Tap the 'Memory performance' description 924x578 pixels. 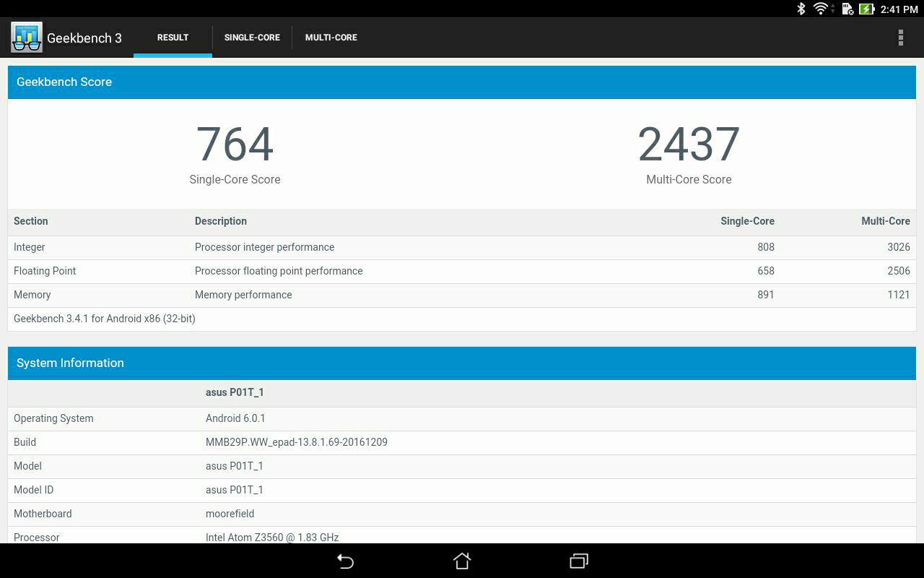coord(243,295)
